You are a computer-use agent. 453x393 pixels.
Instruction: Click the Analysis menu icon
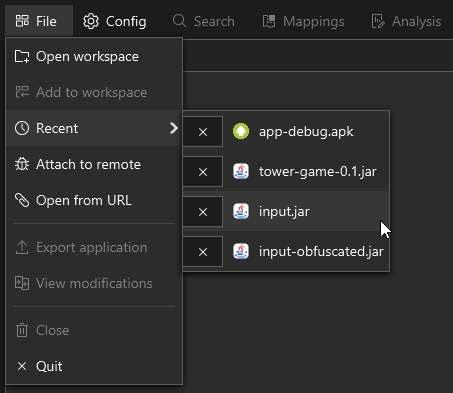tap(378, 21)
